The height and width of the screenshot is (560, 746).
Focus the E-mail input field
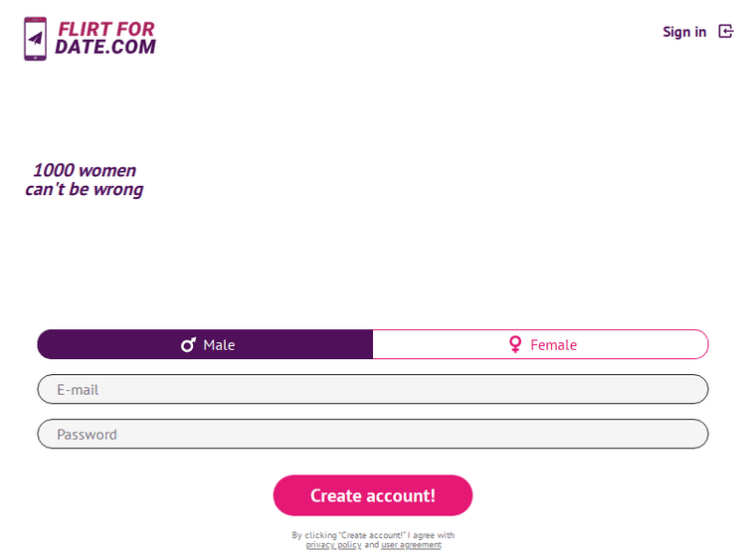tap(373, 389)
